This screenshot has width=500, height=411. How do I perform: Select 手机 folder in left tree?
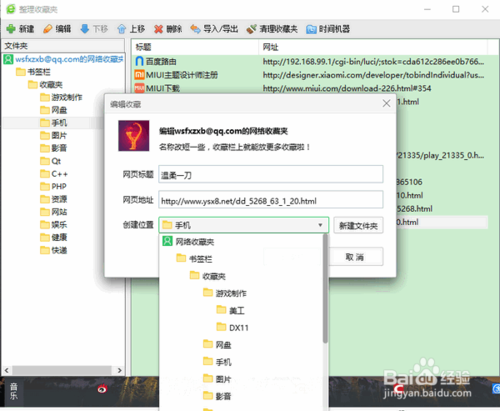pos(54,123)
